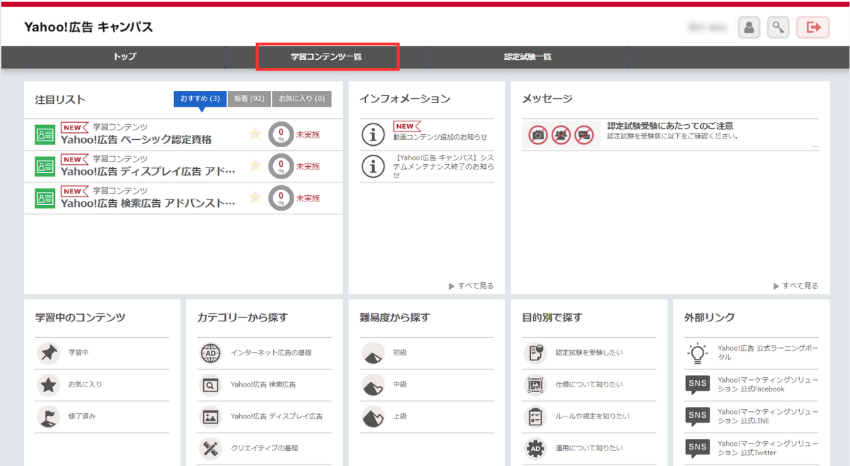Click document icon for 認定試験を受験したい

point(535,353)
